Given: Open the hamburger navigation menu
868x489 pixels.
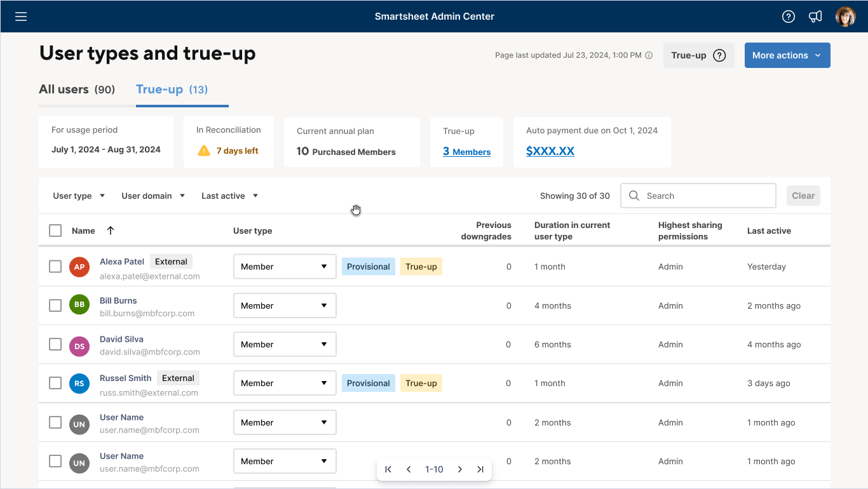Looking at the screenshot, I should [21, 17].
